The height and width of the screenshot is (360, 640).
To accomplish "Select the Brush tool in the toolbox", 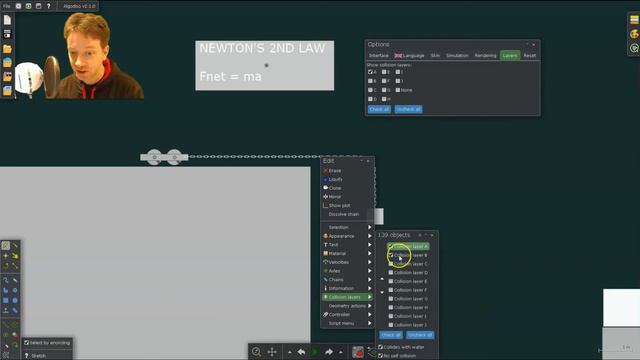I will pos(5,280).
